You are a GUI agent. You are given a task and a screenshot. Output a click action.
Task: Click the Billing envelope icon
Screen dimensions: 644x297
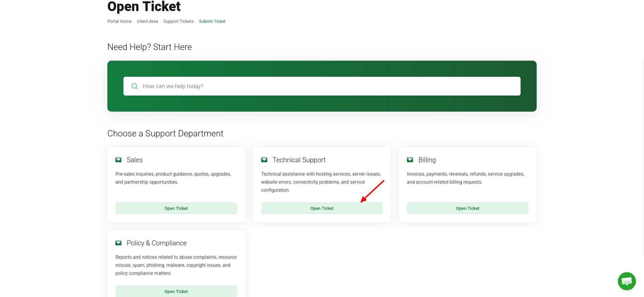pos(410,160)
